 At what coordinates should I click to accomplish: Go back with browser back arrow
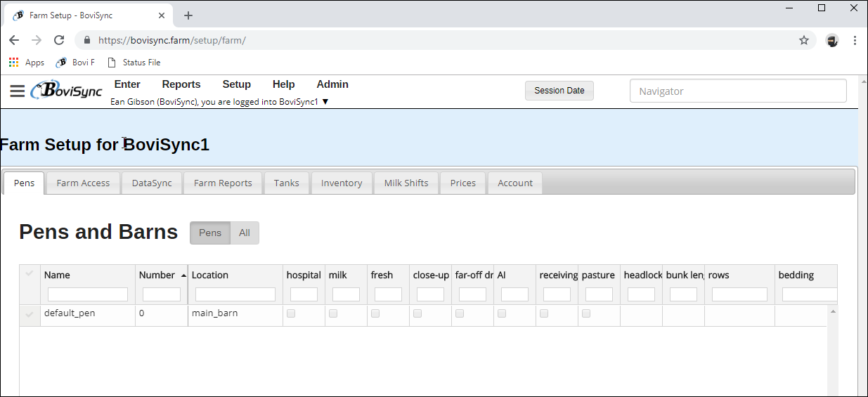coord(14,40)
